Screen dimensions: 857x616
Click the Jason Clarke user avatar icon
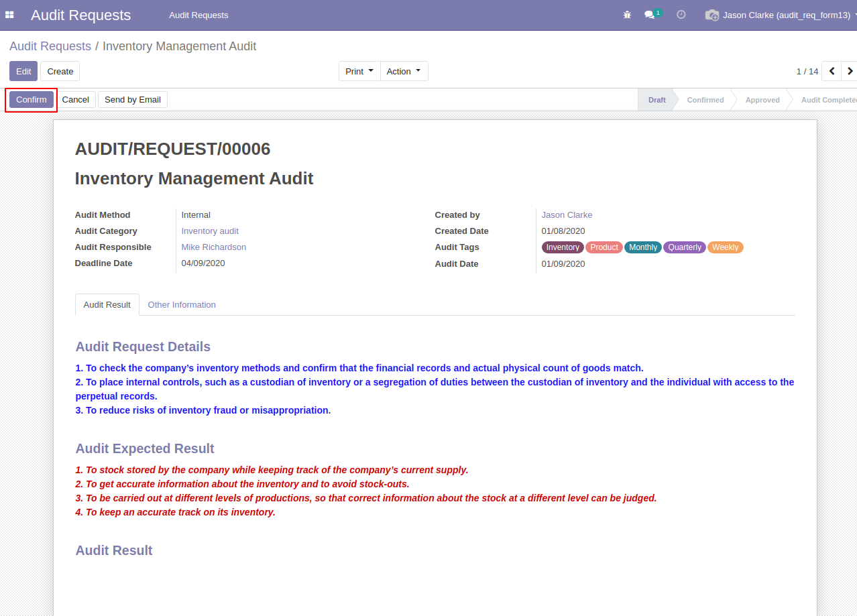(711, 15)
